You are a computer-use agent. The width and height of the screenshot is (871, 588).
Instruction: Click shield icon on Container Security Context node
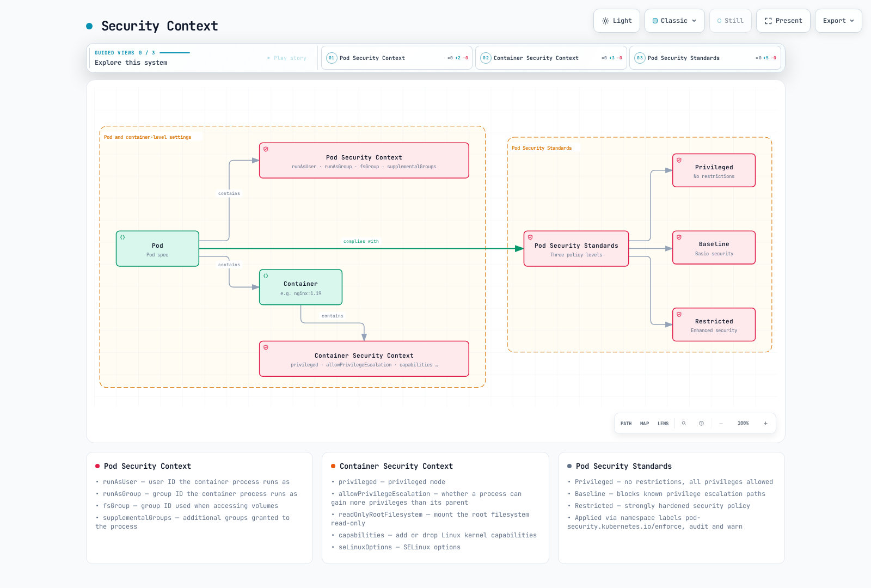tap(266, 347)
